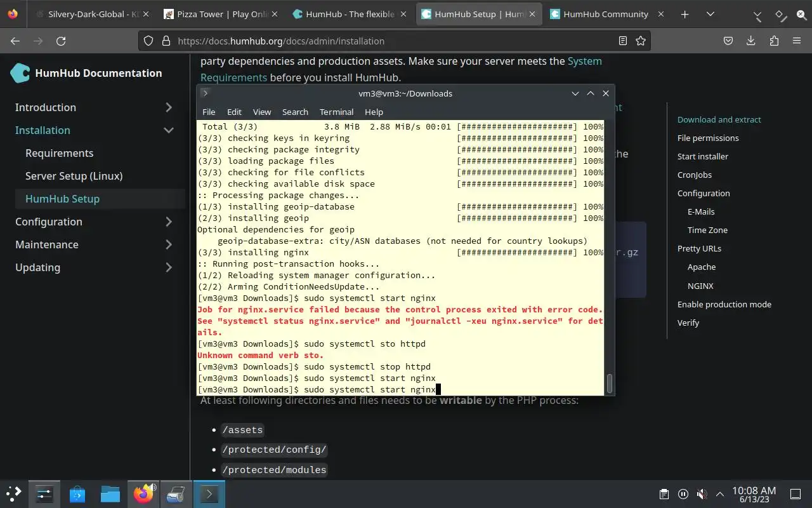Screen dimensions: 812x508
Task: Jump to Enable production mode section
Action: (x=724, y=304)
